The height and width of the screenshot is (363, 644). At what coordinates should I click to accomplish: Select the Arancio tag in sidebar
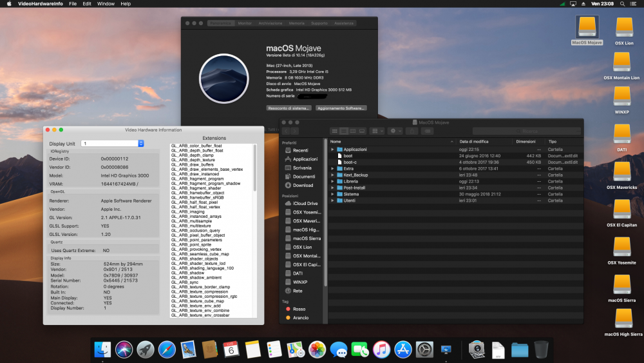[300, 318]
